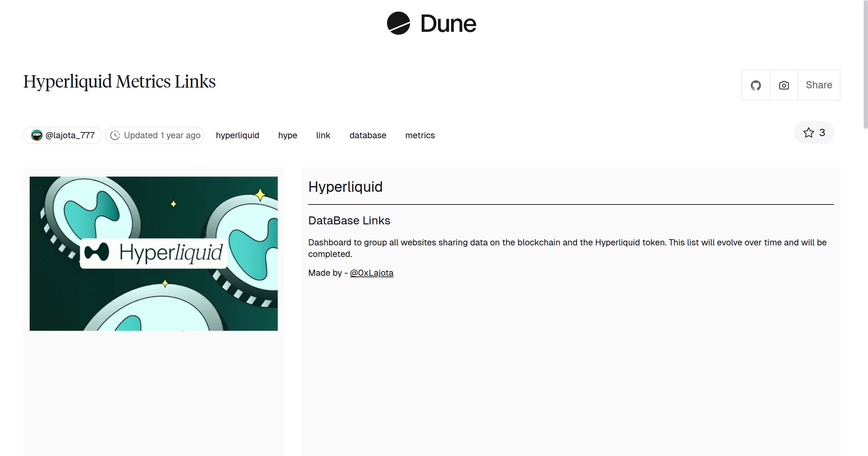This screenshot has width=868, height=456.
Task: Open the @lajota_777 author avatar
Action: pyautogui.click(x=37, y=135)
